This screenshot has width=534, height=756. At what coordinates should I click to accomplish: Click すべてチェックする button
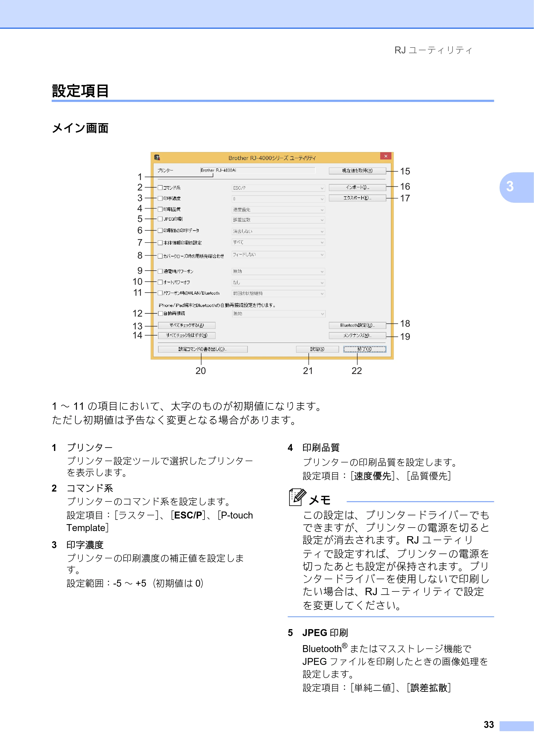(187, 325)
